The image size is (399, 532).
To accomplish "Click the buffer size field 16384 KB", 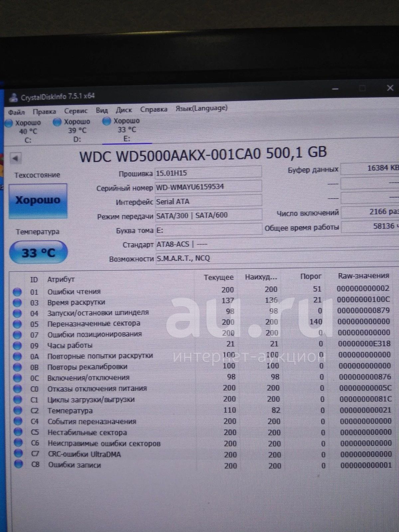I will click(370, 168).
